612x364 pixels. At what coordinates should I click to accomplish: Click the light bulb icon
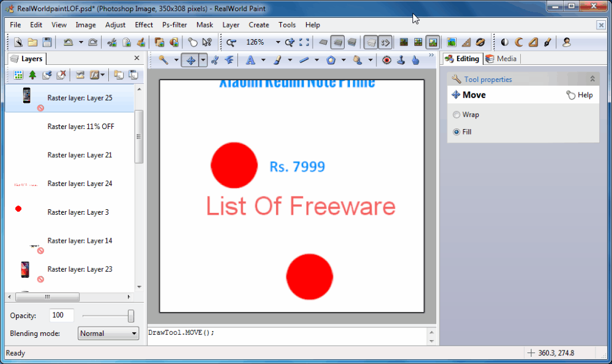coord(192,42)
